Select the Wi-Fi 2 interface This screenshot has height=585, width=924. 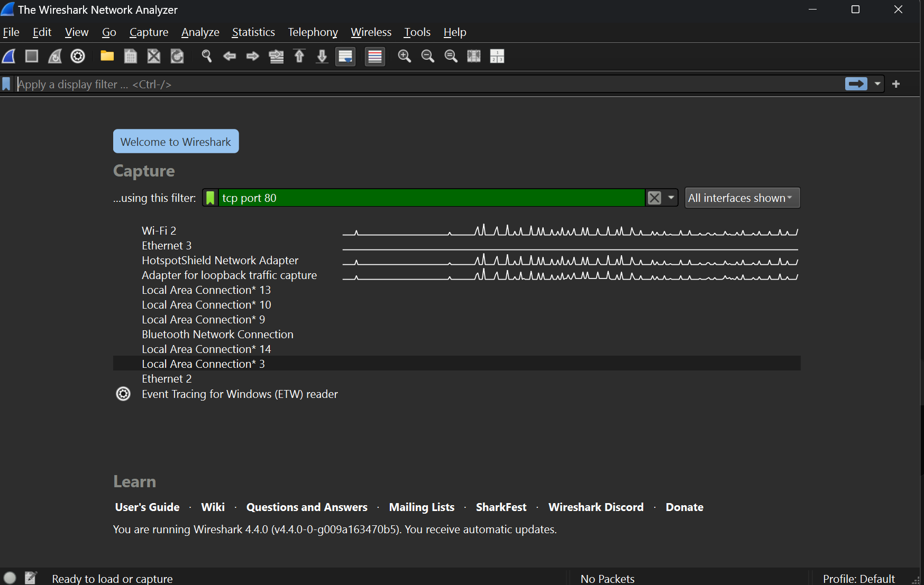point(457,231)
